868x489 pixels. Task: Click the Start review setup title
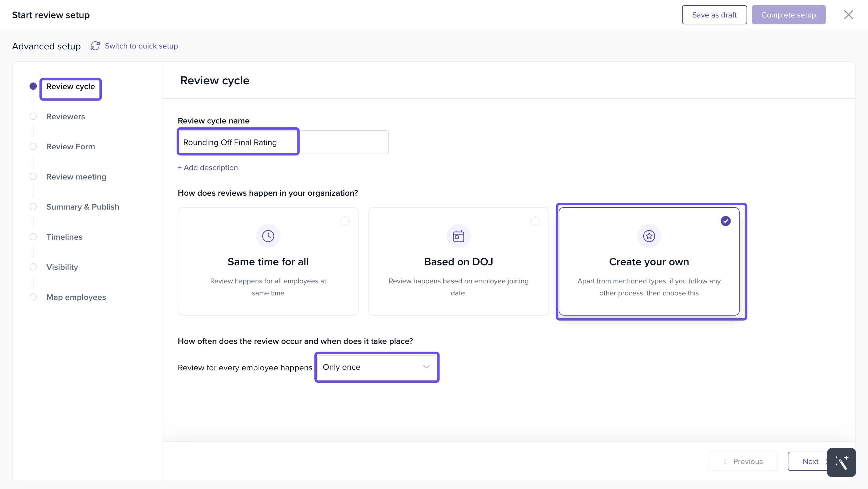coord(51,15)
